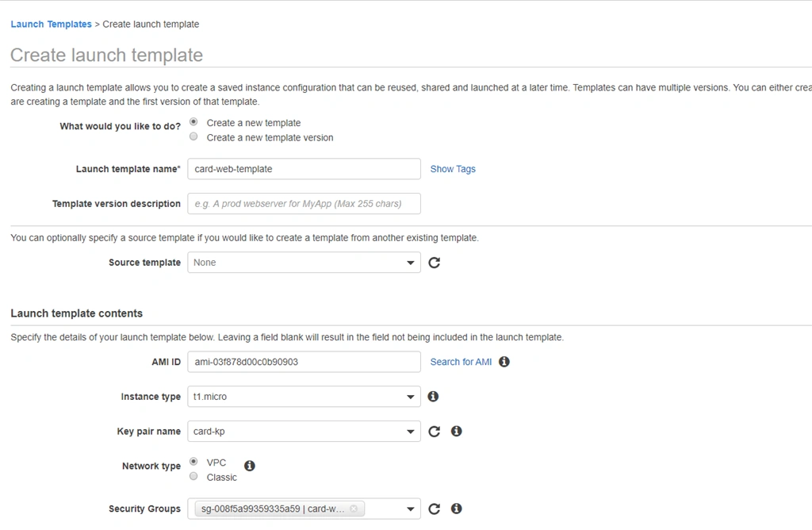Refresh the Security Groups list
The width and height of the screenshot is (812, 530).
(x=434, y=509)
